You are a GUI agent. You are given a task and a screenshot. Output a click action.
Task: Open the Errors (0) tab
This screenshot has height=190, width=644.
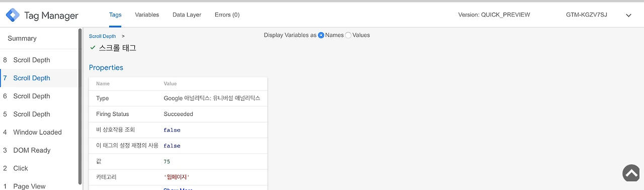pyautogui.click(x=227, y=15)
